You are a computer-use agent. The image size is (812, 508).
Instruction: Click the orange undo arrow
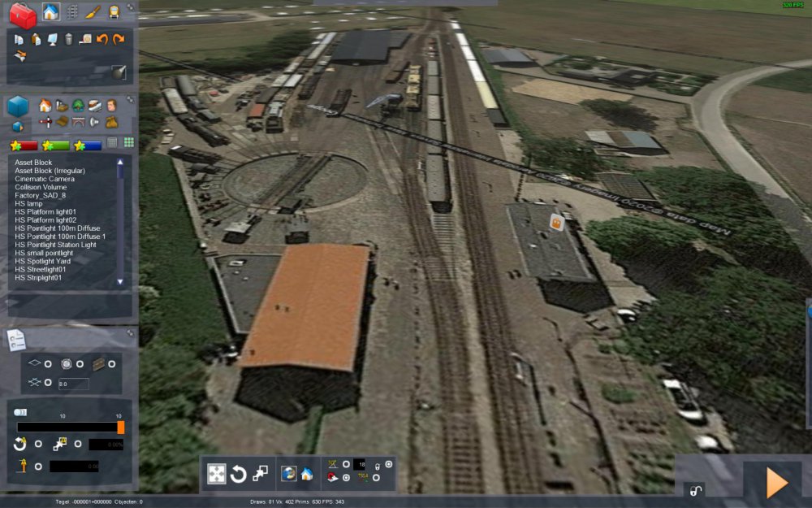tap(102, 39)
